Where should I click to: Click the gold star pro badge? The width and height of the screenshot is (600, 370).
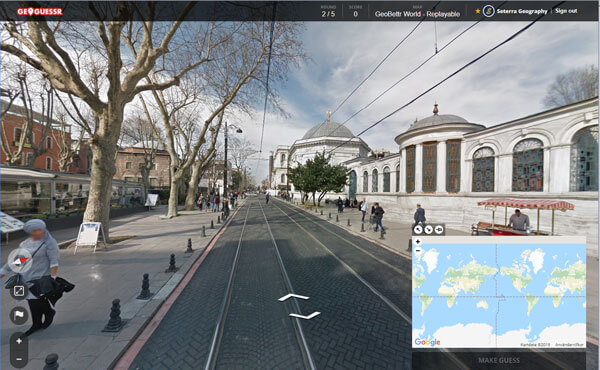click(x=478, y=11)
